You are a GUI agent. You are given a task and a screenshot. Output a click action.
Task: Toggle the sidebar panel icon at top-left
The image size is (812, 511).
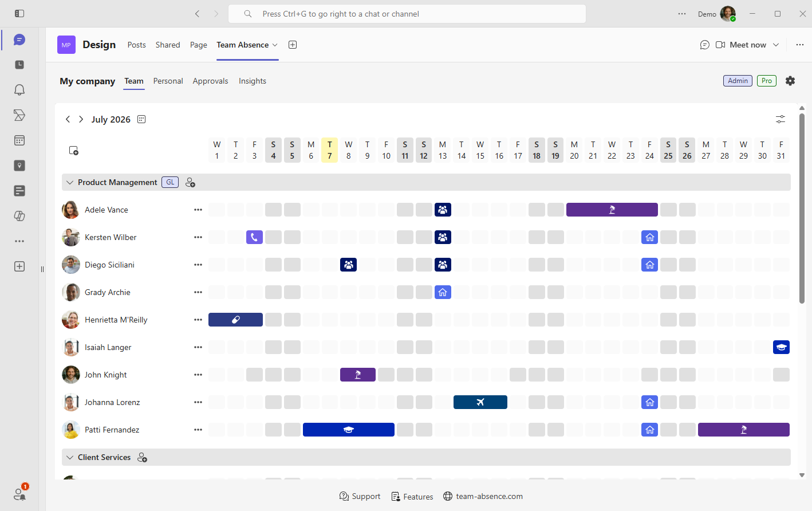[x=19, y=13]
